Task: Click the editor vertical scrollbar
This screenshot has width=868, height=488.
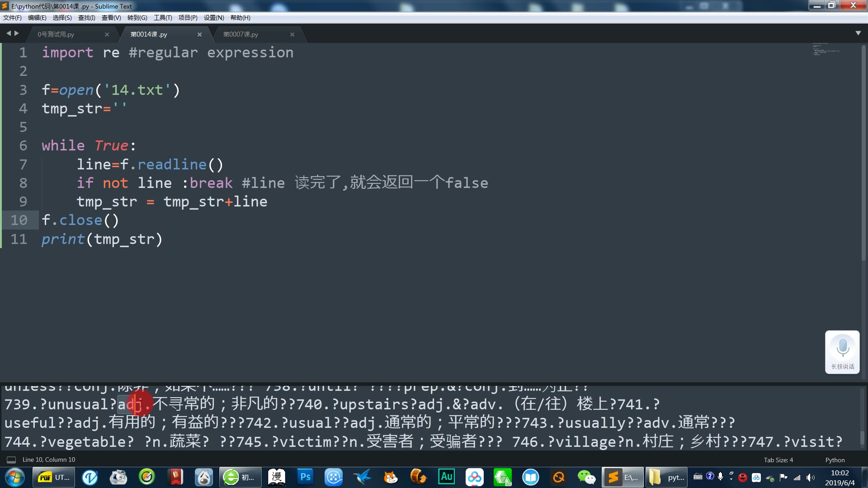Action: coord(863,154)
